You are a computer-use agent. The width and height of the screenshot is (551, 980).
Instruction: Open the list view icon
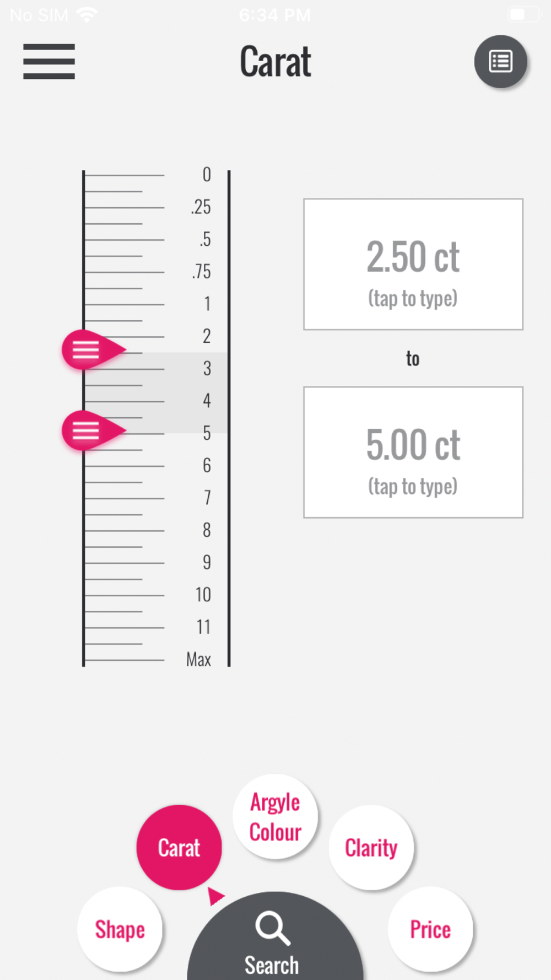point(500,61)
